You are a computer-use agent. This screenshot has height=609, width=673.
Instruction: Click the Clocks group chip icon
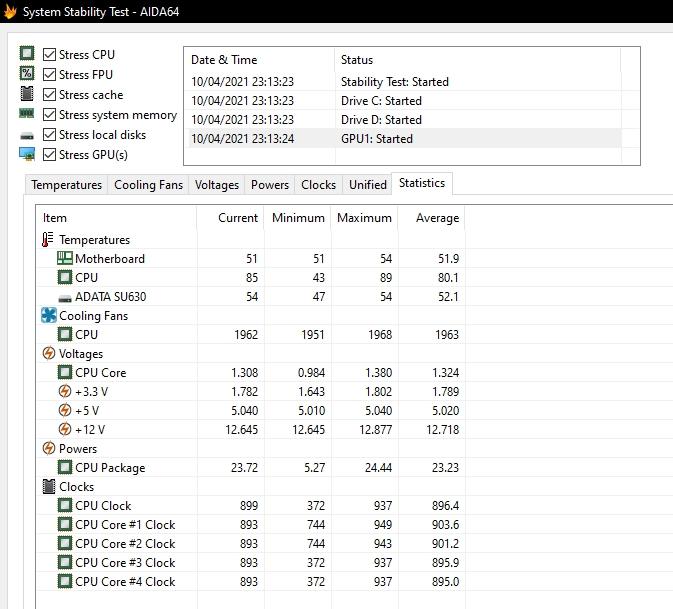(x=49, y=486)
